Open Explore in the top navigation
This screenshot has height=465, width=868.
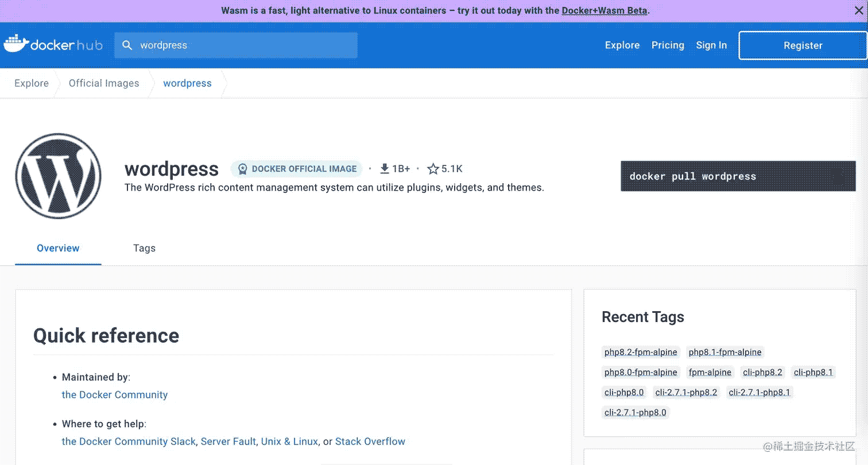click(622, 45)
